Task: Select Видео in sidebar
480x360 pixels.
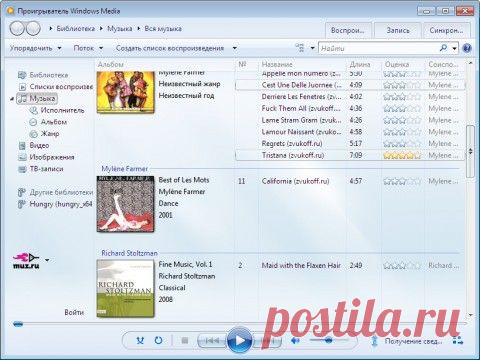Action: tap(39, 145)
